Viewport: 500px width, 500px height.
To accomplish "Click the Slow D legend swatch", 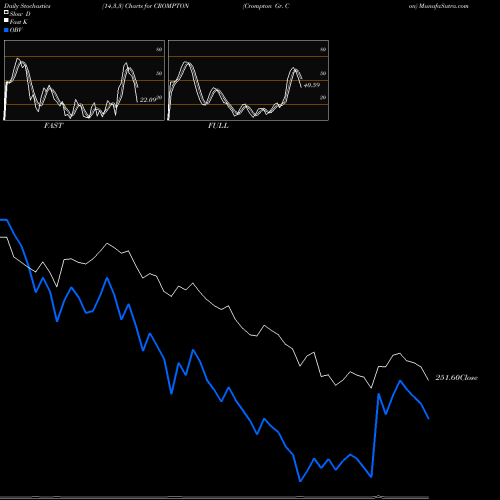I will point(6,12).
